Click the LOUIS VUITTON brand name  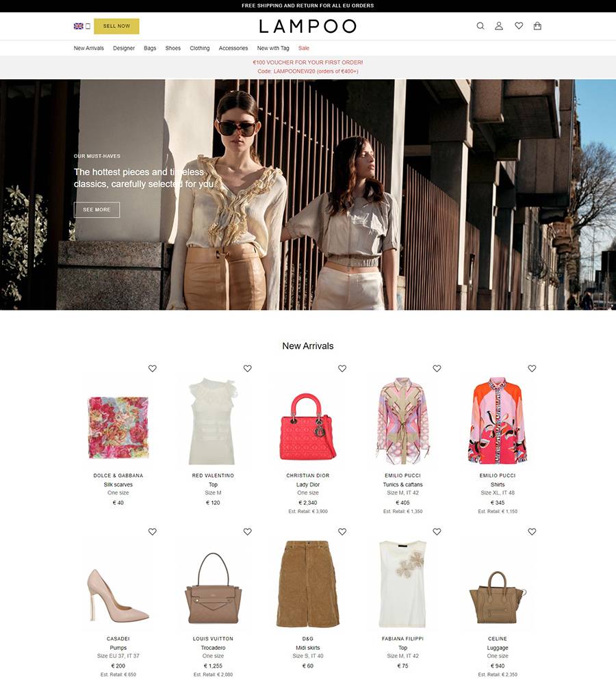213,638
